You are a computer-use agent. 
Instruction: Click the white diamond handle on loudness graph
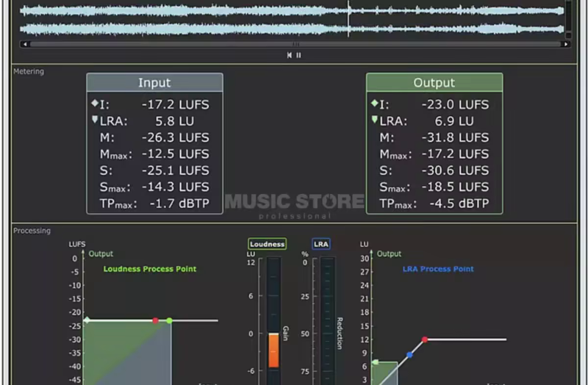click(x=86, y=320)
